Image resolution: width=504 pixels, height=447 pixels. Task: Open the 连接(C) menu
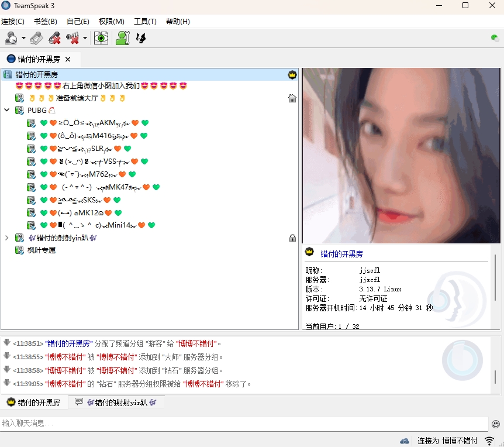tap(13, 22)
